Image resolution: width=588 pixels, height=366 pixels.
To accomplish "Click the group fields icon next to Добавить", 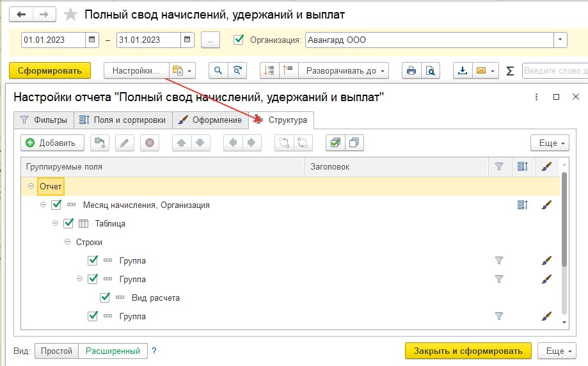I will click(100, 143).
